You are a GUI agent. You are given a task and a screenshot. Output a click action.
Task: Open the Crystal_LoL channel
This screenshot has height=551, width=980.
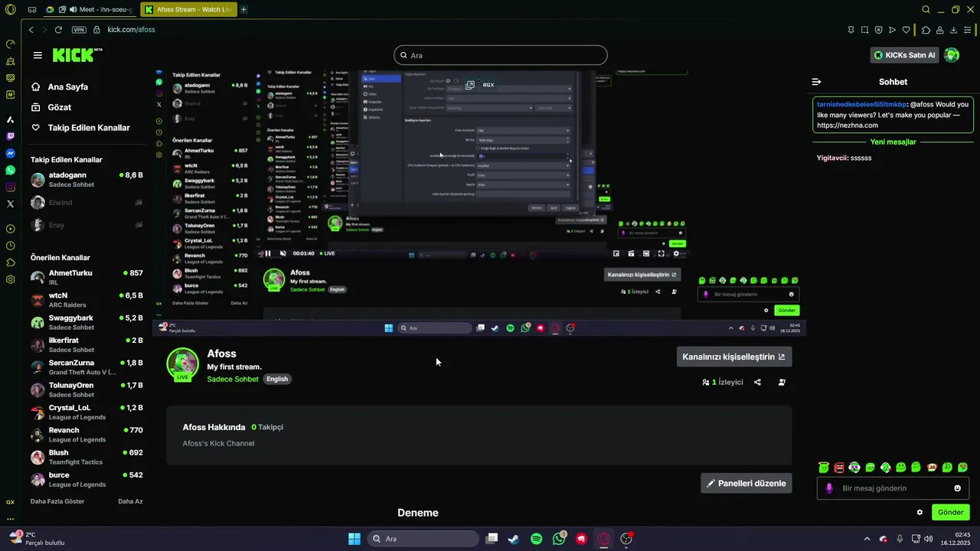click(87, 412)
